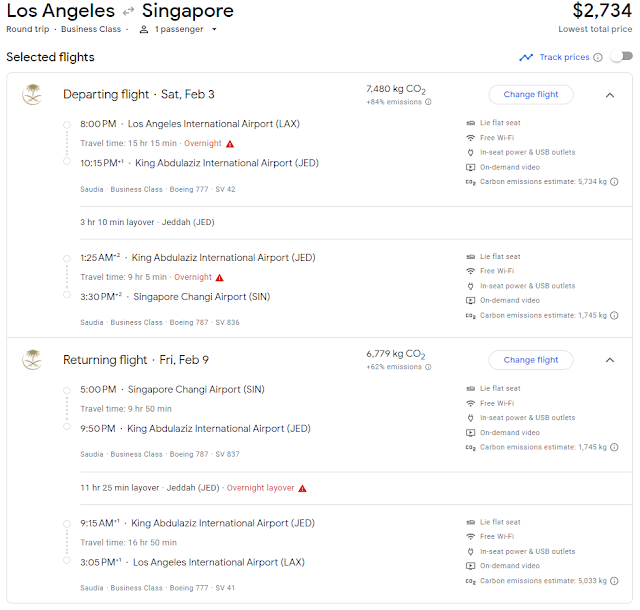
Task: Click overnight warning triangle on 15 hr 15 min flight
Action: (x=230, y=144)
